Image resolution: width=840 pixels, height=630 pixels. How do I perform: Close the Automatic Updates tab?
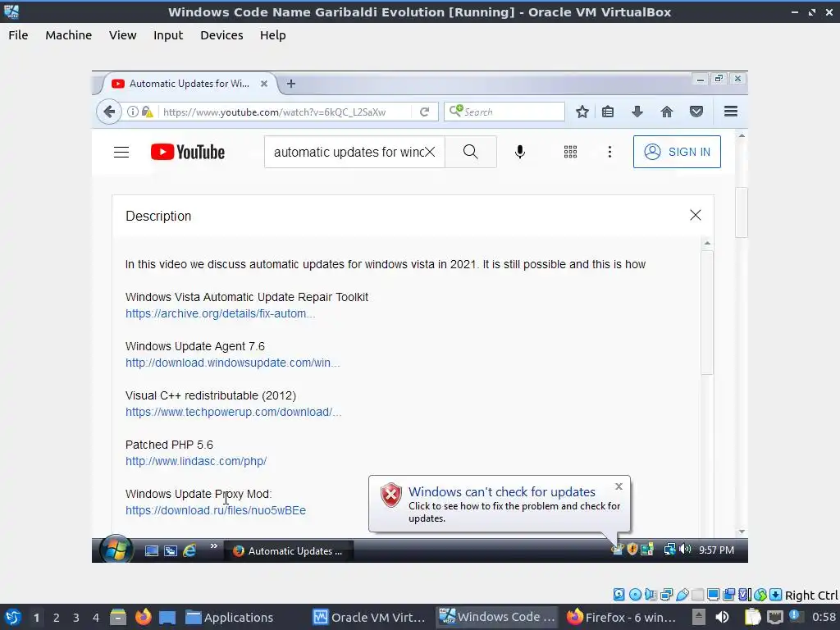point(264,84)
